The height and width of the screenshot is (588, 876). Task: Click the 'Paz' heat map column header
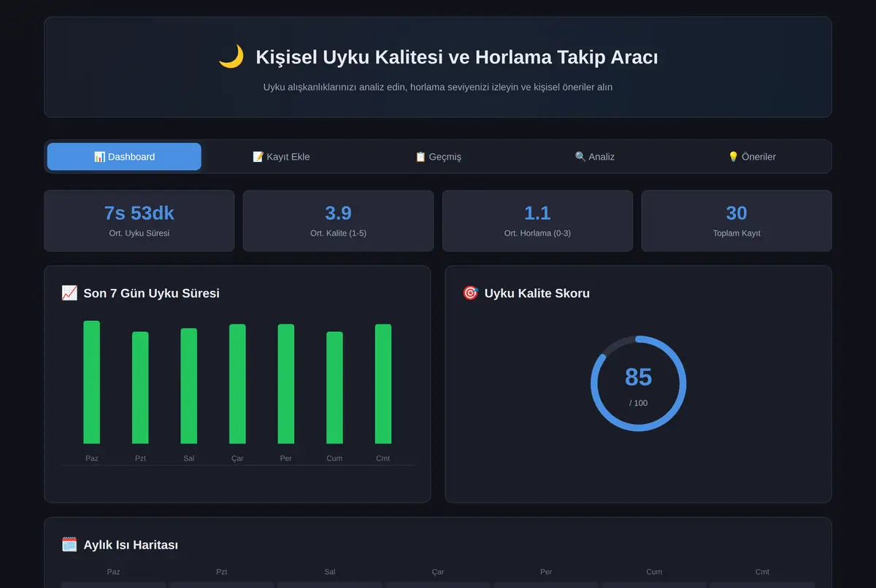click(x=114, y=572)
